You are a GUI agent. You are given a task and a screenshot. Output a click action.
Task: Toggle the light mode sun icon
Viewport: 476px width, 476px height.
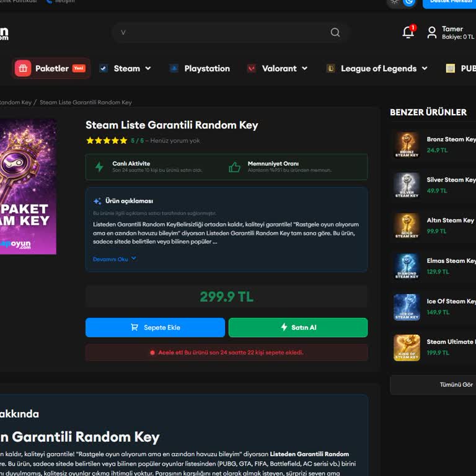[394, 1]
